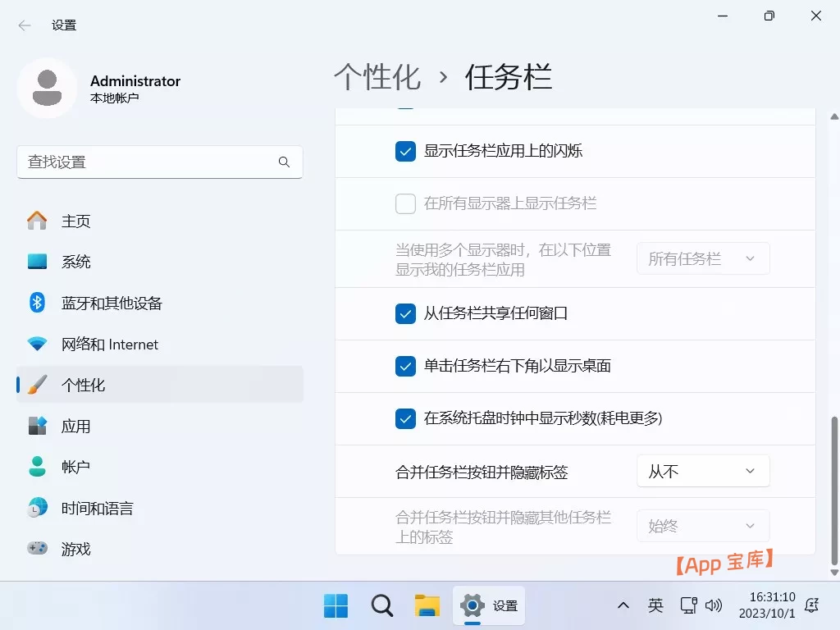840x630 pixels.
Task: Select 时间和语言 in the sidebar
Action: [x=36, y=508]
